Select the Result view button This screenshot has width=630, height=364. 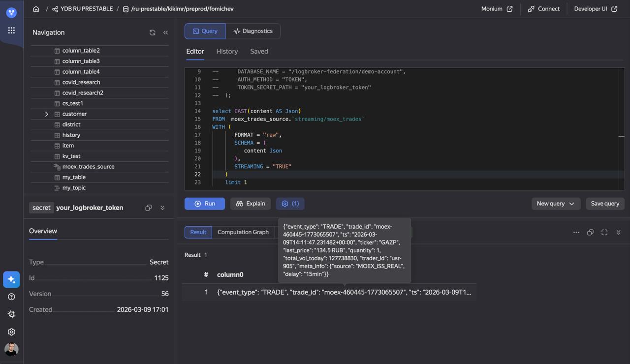[x=198, y=232]
